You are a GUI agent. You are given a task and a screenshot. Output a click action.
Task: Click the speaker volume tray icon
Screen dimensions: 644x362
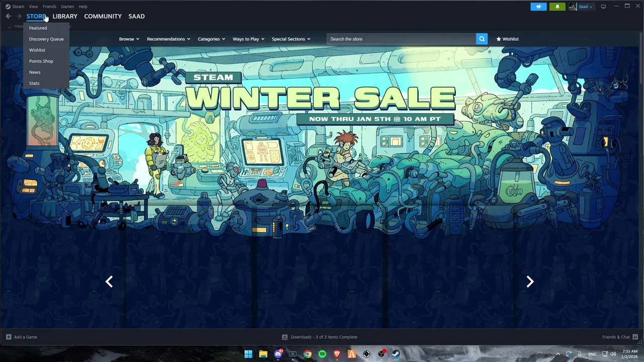[x=613, y=354]
